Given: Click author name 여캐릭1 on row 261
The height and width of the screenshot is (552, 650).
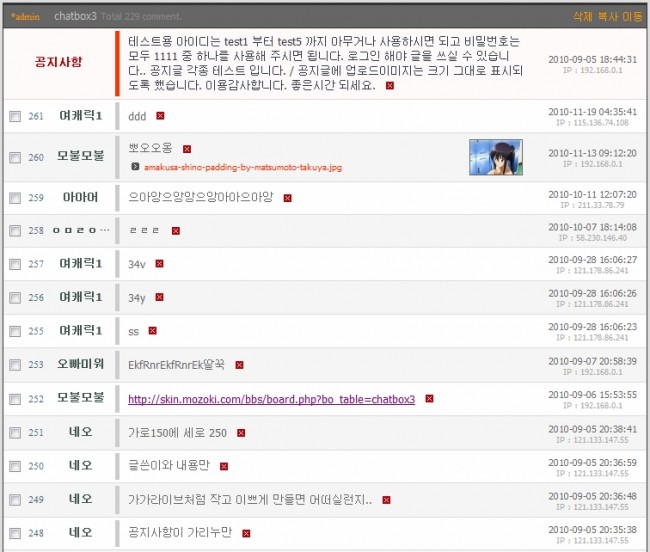Looking at the screenshot, I should tap(80, 116).
